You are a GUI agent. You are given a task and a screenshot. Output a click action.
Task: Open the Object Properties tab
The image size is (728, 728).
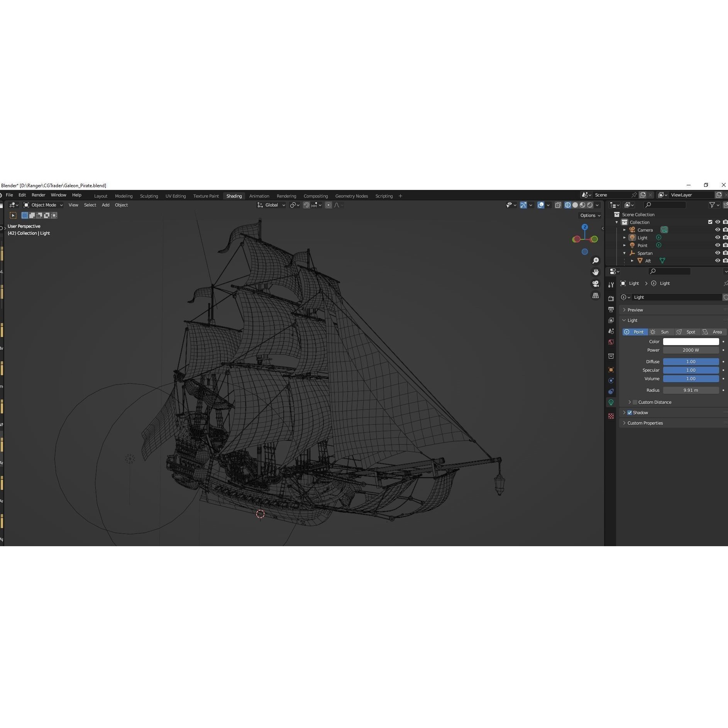[611, 370]
